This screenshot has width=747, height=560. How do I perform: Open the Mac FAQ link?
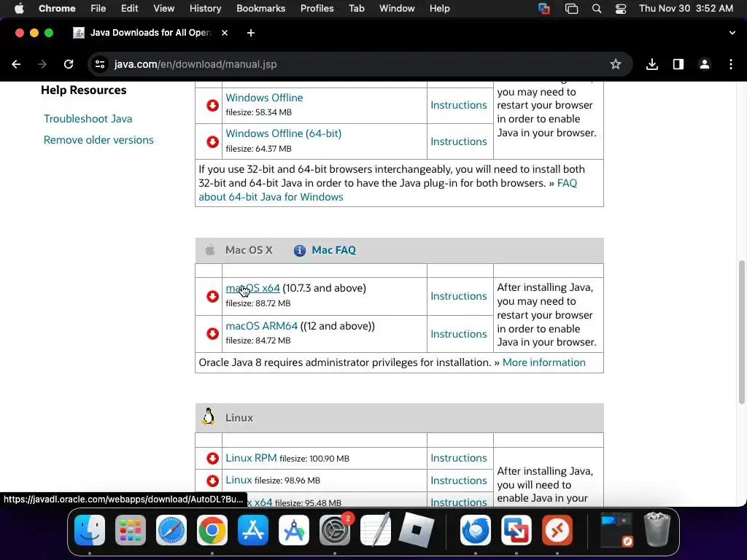coord(333,250)
